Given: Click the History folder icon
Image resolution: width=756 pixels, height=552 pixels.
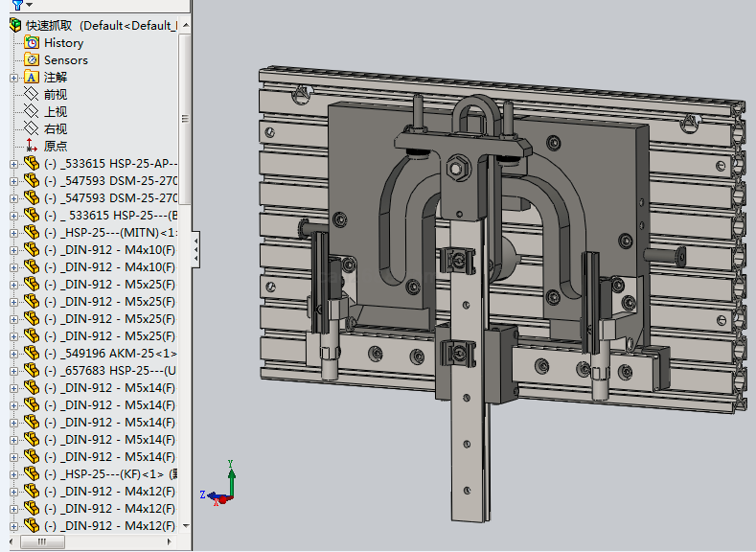Looking at the screenshot, I should (x=32, y=43).
